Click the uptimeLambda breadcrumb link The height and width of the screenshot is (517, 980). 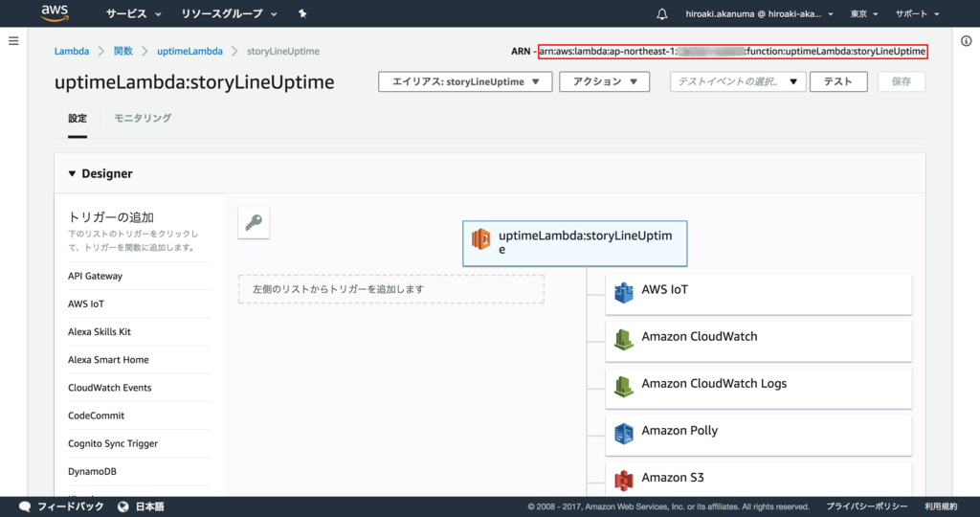tap(189, 52)
